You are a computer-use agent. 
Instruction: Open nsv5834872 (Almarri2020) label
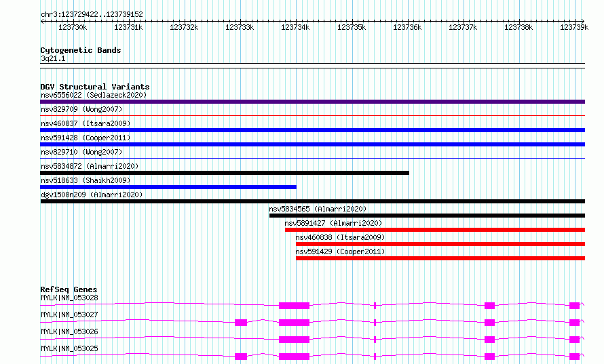(90, 166)
